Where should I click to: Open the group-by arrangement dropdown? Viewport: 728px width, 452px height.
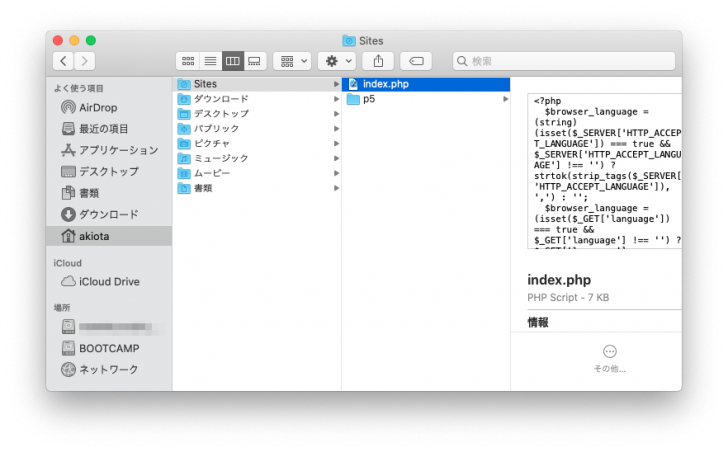292,61
